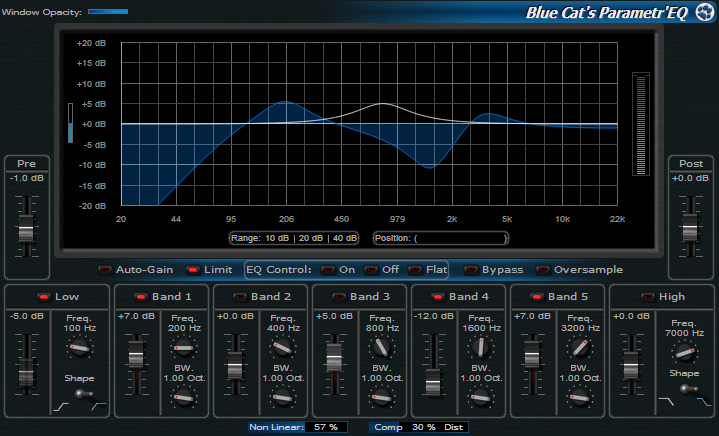This screenshot has width=719, height=436.
Task: Click the Non Linear 57 % bar
Action: [x=298, y=427]
